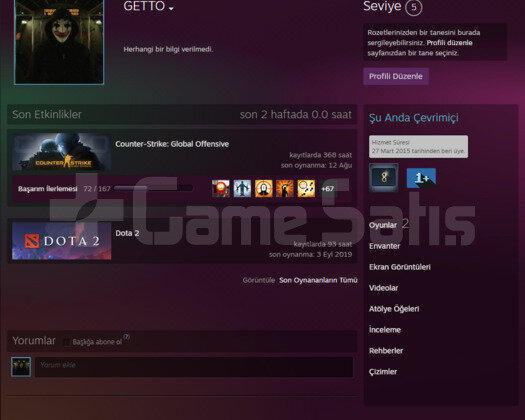The height and width of the screenshot is (420, 525).
Task: Open Son Oynananların Tümü link
Action: 318,280
